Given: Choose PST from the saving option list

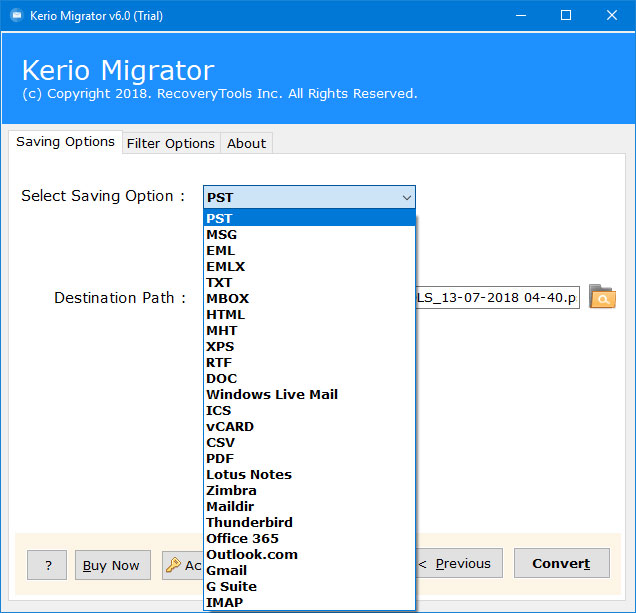Looking at the screenshot, I should (309, 218).
